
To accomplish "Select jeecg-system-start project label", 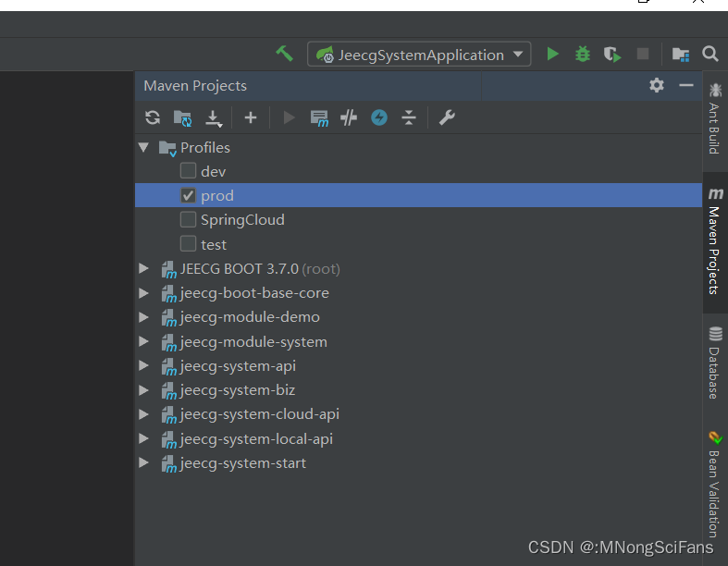I will point(243,463).
